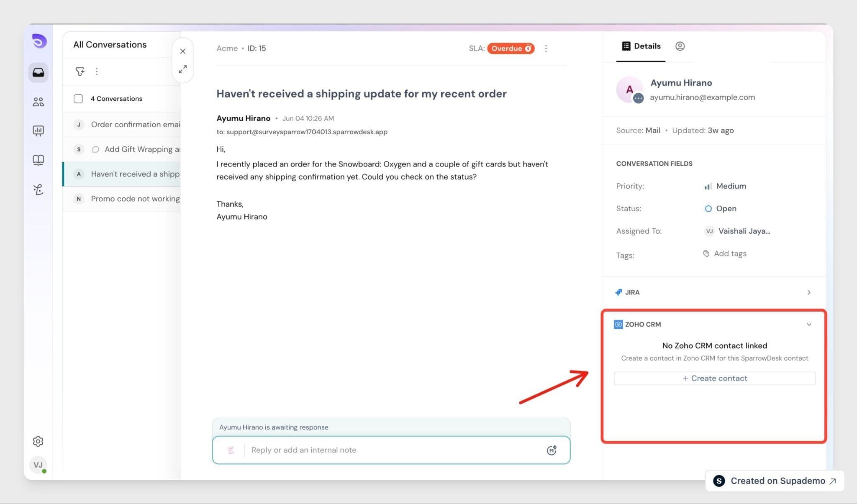This screenshot has height=504, width=857.
Task: Open Promo code not working conversation
Action: click(x=121, y=199)
